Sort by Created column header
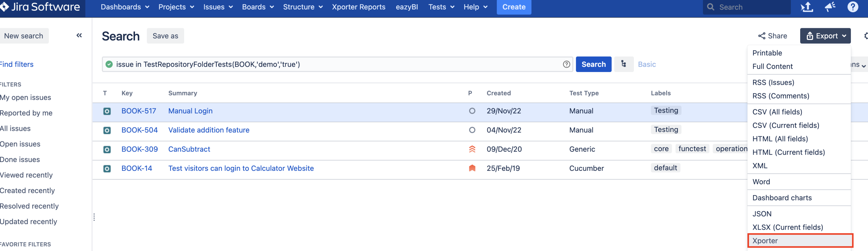The image size is (868, 251). point(498,93)
